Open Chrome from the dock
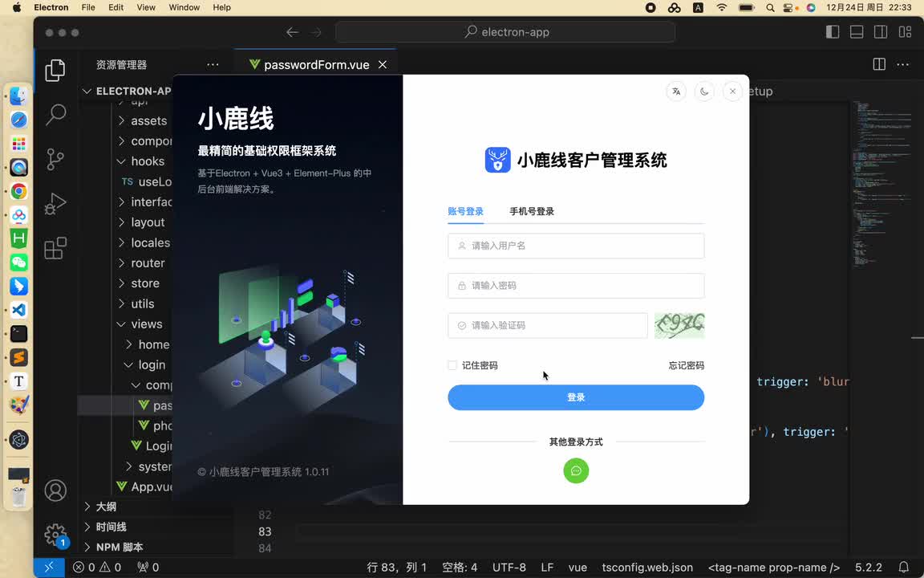 [19, 191]
